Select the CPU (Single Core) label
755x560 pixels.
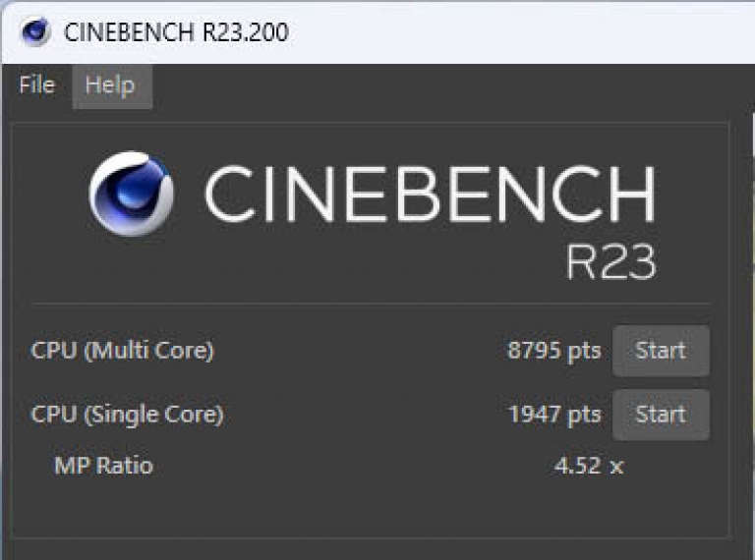[x=127, y=415]
